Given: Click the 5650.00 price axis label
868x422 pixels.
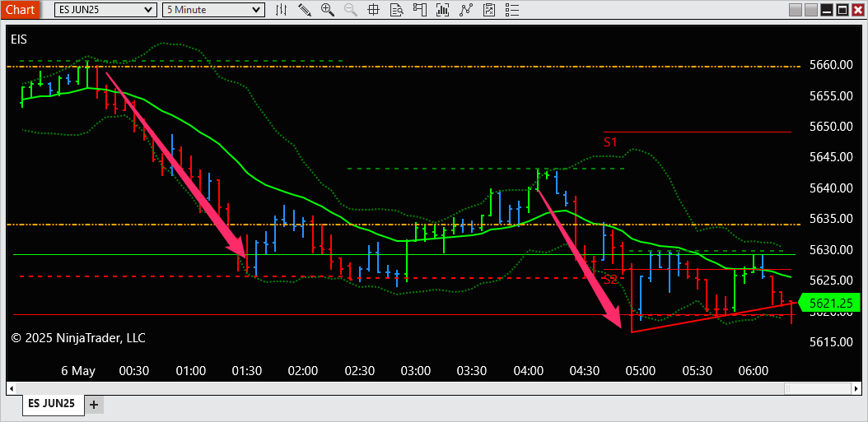Looking at the screenshot, I should [830, 126].
